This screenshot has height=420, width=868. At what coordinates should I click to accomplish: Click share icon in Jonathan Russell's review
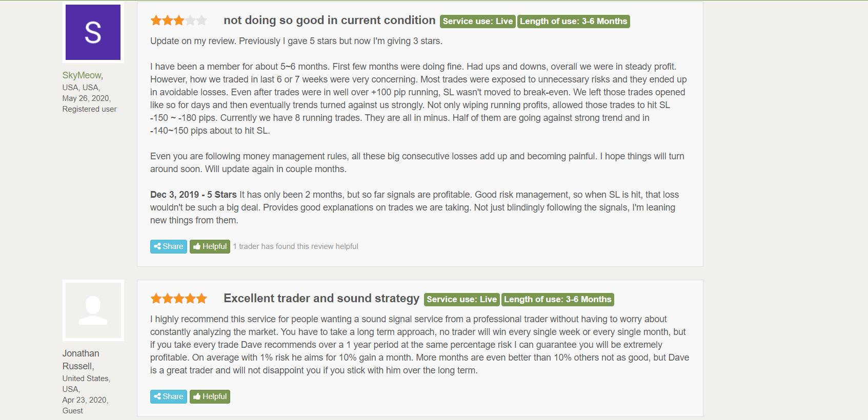click(157, 396)
